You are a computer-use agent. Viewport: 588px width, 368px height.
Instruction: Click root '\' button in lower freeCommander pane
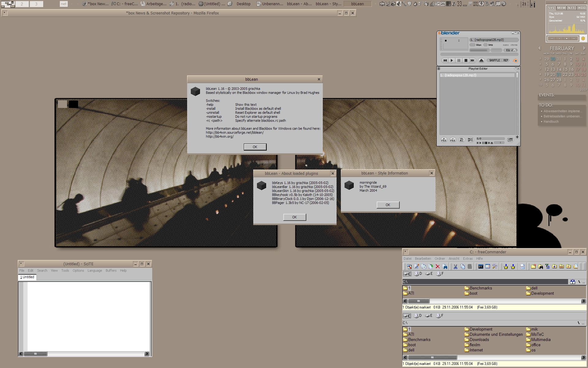579,323
